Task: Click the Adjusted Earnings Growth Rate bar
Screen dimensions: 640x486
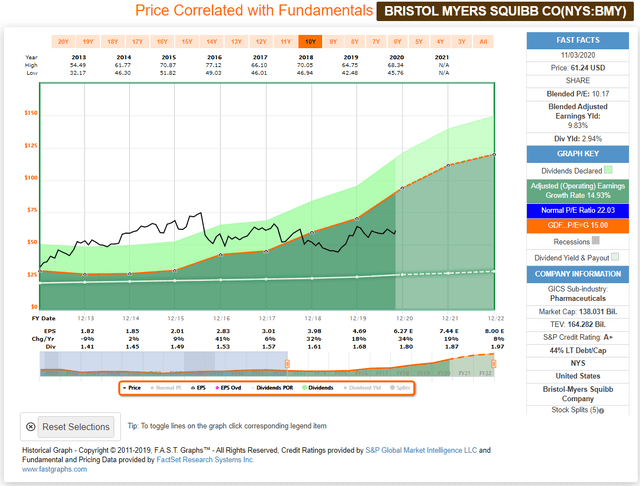Action: click(578, 189)
